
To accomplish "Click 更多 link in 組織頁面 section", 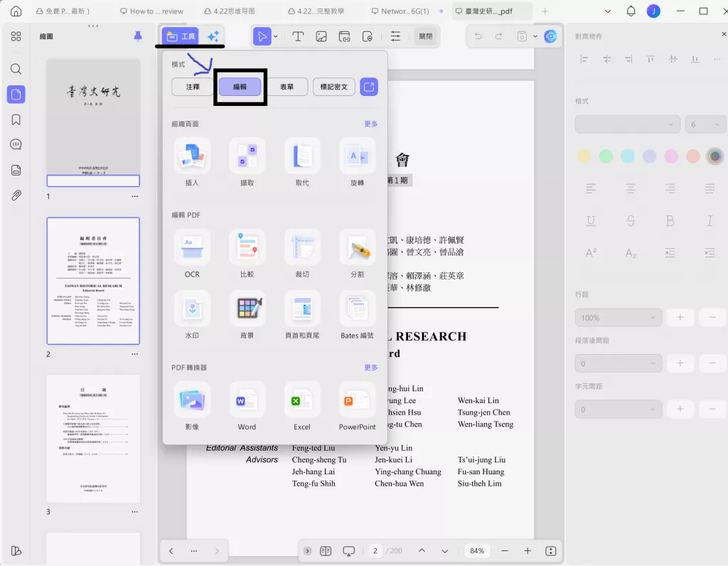I will (371, 124).
